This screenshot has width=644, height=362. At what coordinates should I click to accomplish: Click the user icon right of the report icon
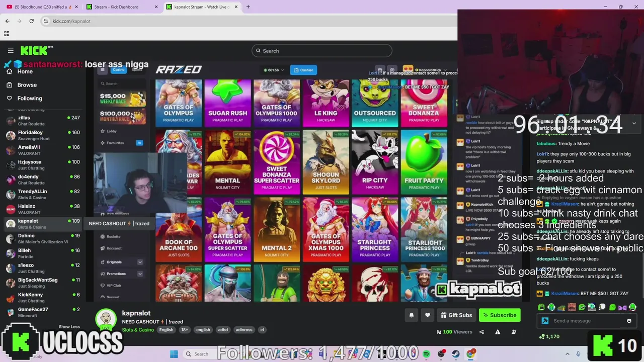[514, 332]
